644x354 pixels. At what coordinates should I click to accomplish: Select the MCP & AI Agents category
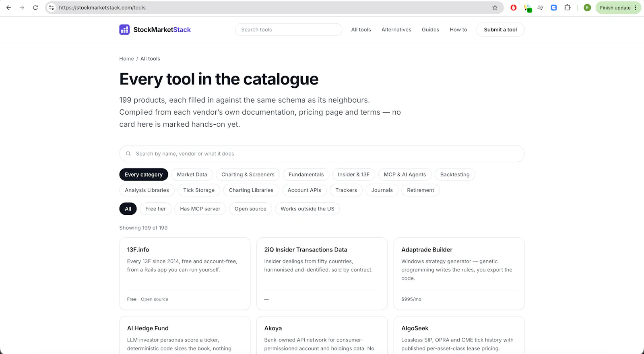405,175
